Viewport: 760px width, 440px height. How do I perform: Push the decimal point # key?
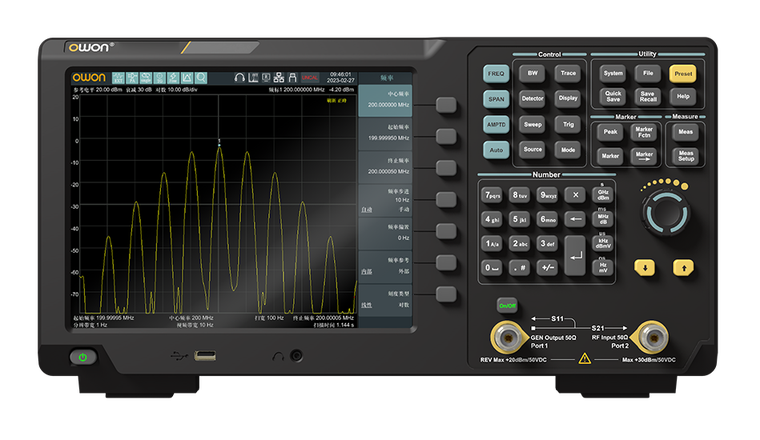pos(519,267)
